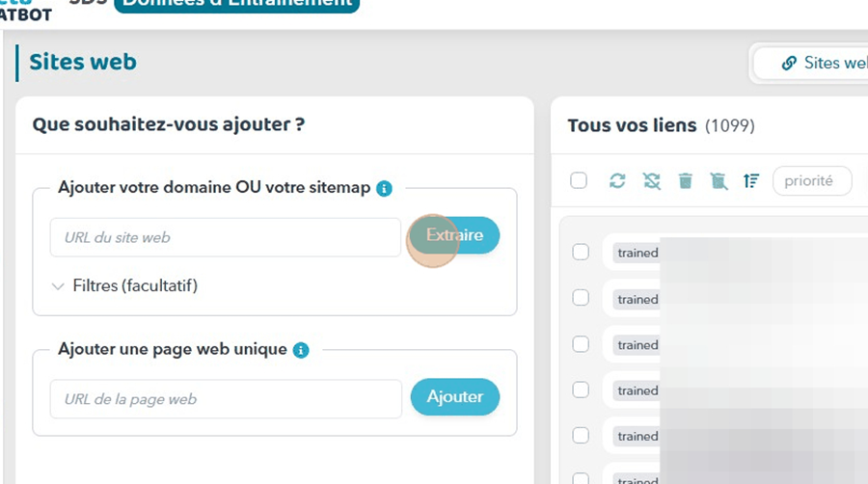
Task: Click the link icon in Sites web tab
Action: click(789, 63)
